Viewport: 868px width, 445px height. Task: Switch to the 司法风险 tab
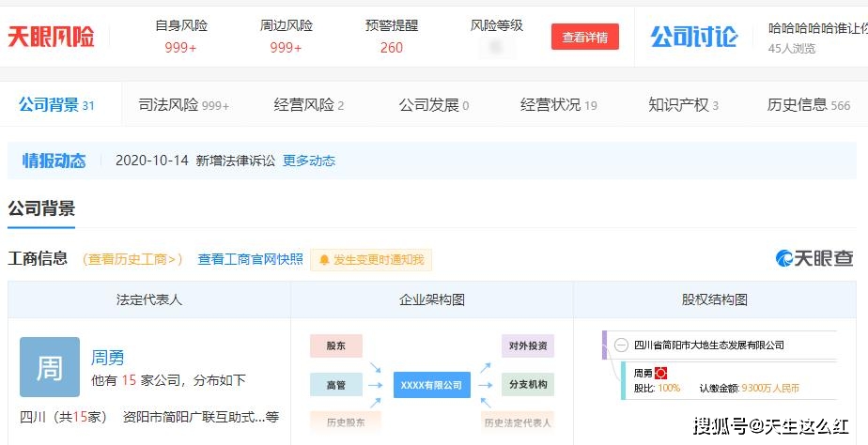pos(183,104)
